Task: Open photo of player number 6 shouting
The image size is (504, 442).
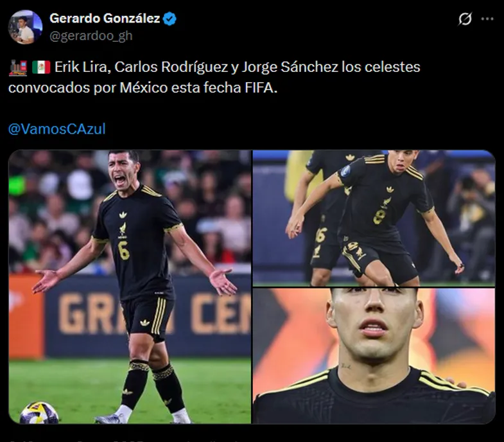Action: tap(130, 287)
